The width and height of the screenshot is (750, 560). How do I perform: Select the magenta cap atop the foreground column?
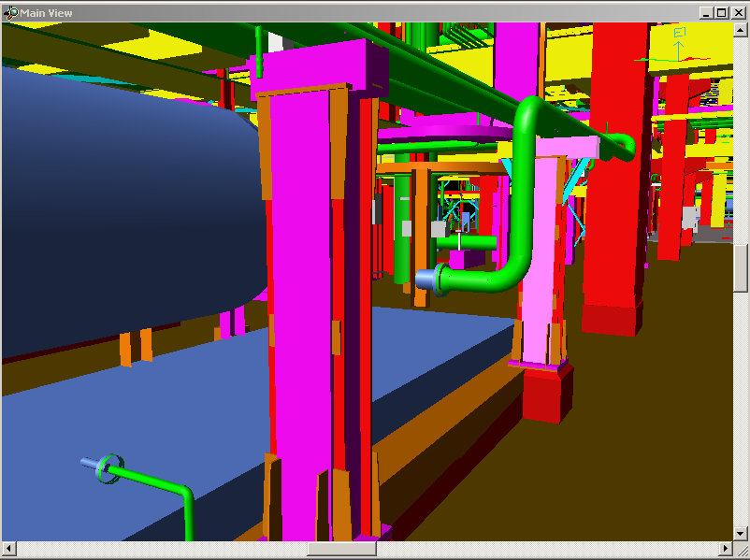pos(323,64)
